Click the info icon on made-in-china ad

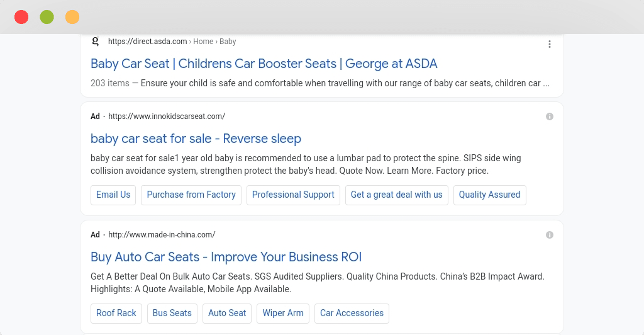point(550,235)
